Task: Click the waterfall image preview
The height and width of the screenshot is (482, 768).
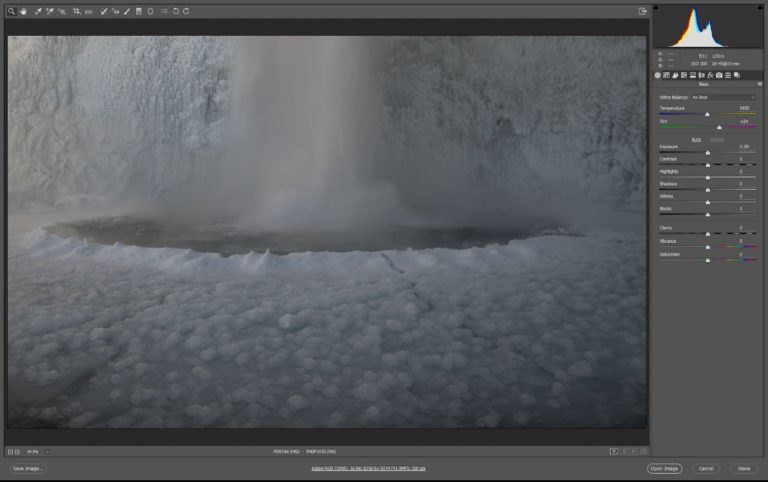Action: point(327,232)
